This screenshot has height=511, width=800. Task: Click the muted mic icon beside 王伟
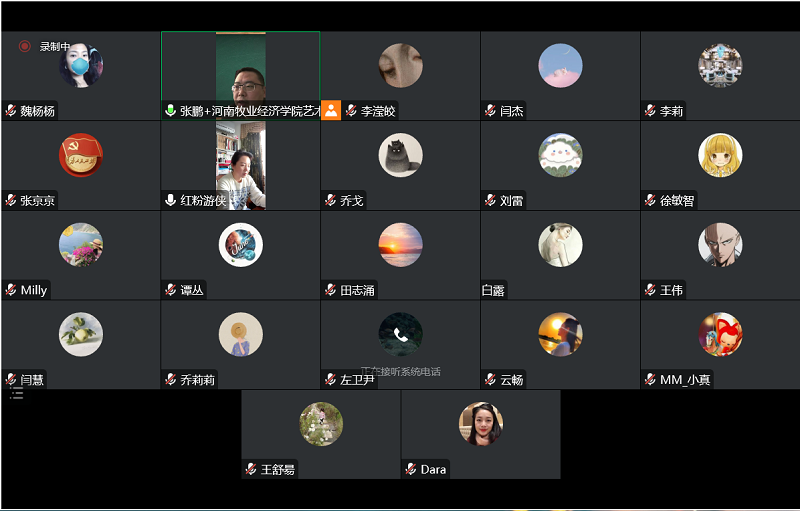pyautogui.click(x=650, y=290)
